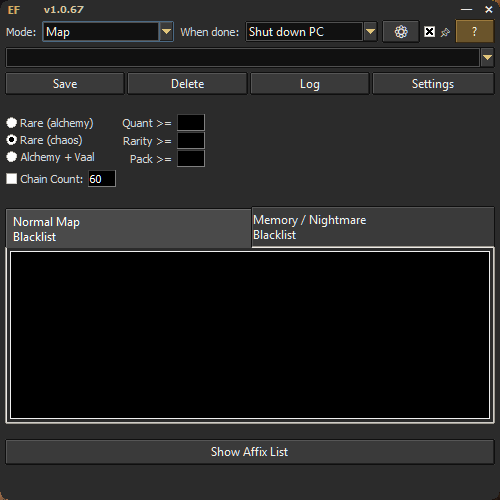Open the Settings button
Image resolution: width=500 pixels, height=500 pixels.
433,84
